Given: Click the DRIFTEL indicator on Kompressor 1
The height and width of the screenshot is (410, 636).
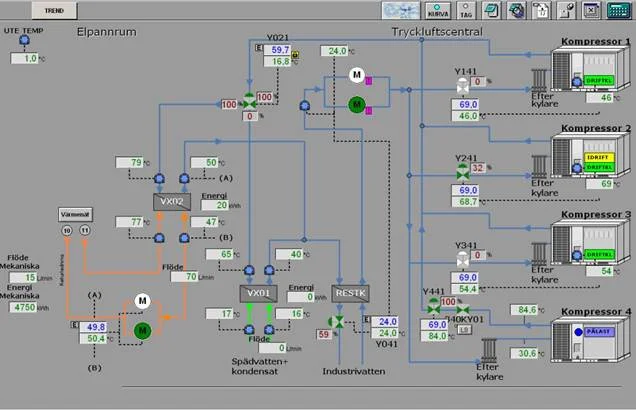Looking at the screenshot, I should tap(599, 81).
